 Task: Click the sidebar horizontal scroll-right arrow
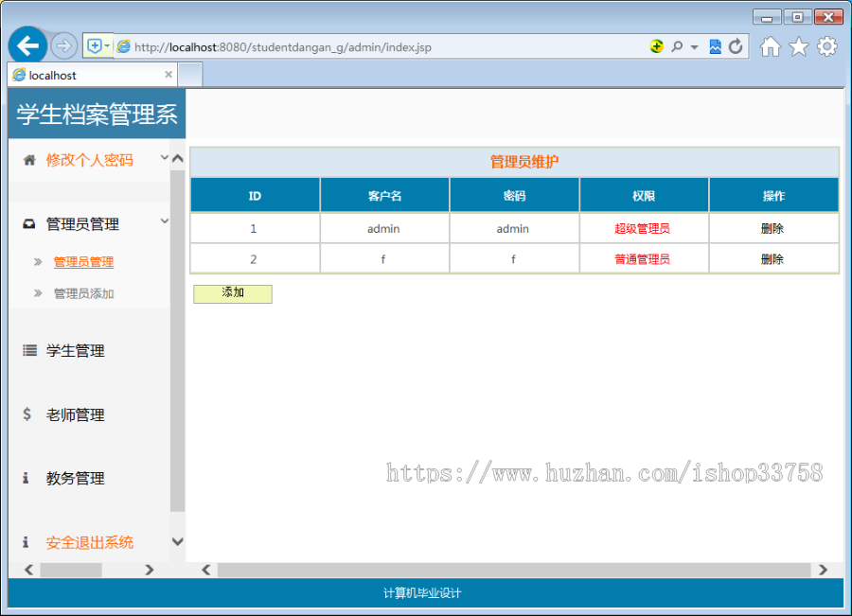tap(150, 570)
